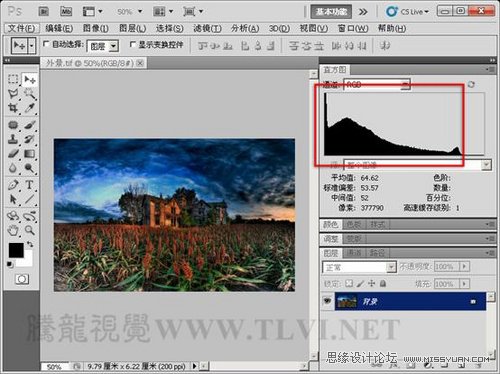Toggle lock position
The width and height of the screenshot is (500, 374).
[371, 284]
